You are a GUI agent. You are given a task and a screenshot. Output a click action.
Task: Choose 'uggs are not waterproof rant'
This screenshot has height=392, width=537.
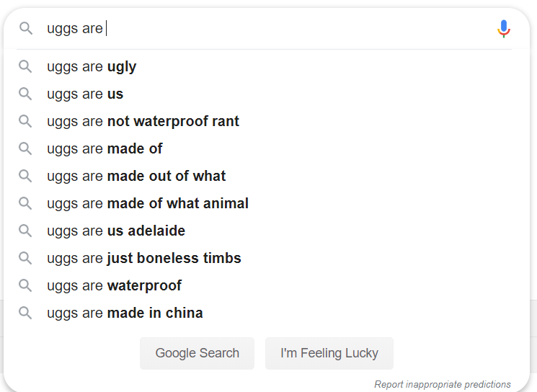[143, 122]
